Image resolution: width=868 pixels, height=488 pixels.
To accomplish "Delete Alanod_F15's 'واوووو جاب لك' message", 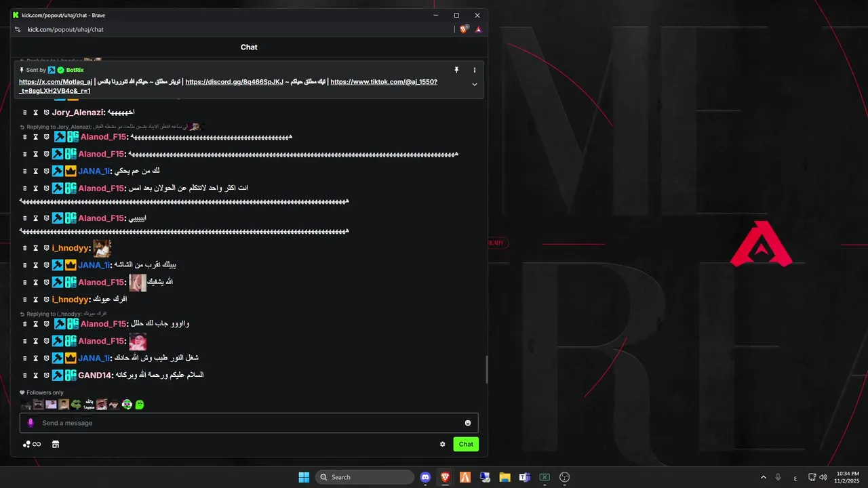I will pos(25,324).
